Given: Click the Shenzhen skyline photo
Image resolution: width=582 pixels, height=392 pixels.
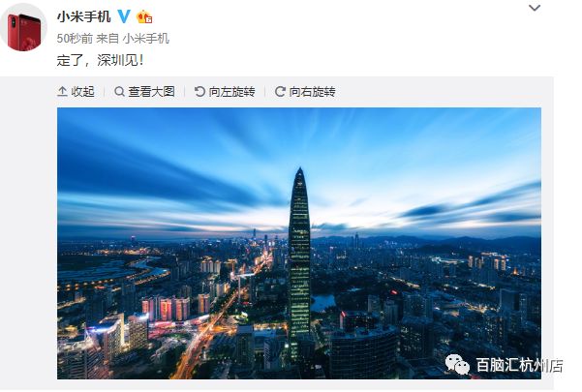Looking at the screenshot, I should (299, 243).
